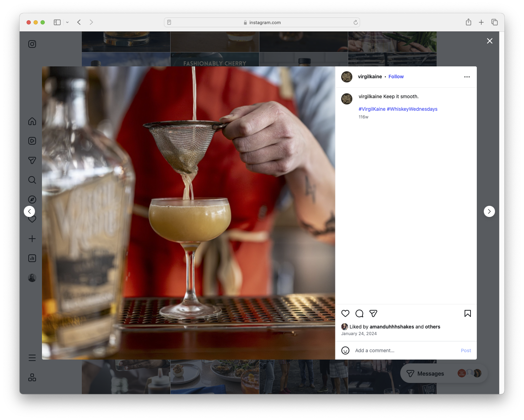Click the Create new post plus icon
The image size is (524, 420).
pos(32,239)
